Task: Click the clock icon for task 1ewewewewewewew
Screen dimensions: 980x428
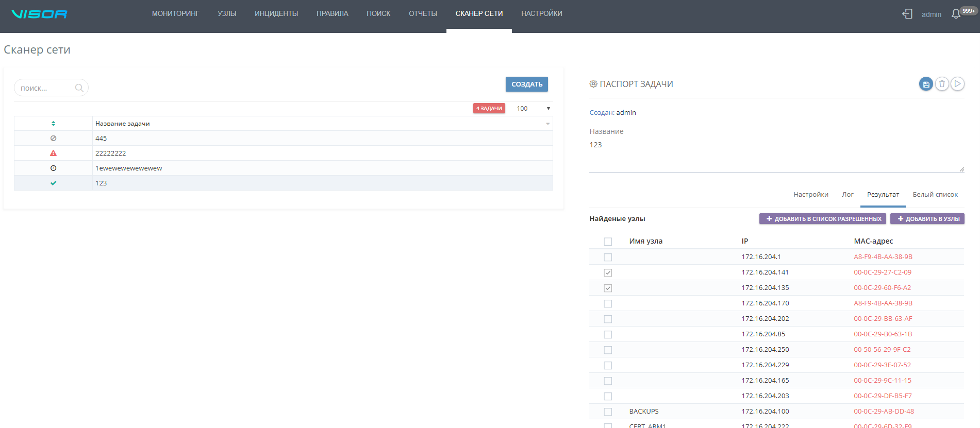Action: 53,168
